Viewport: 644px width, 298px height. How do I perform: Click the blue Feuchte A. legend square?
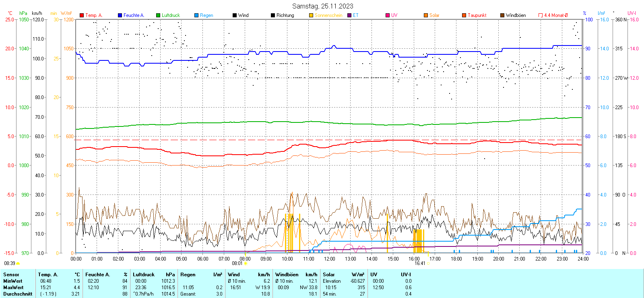pyautogui.click(x=120, y=15)
